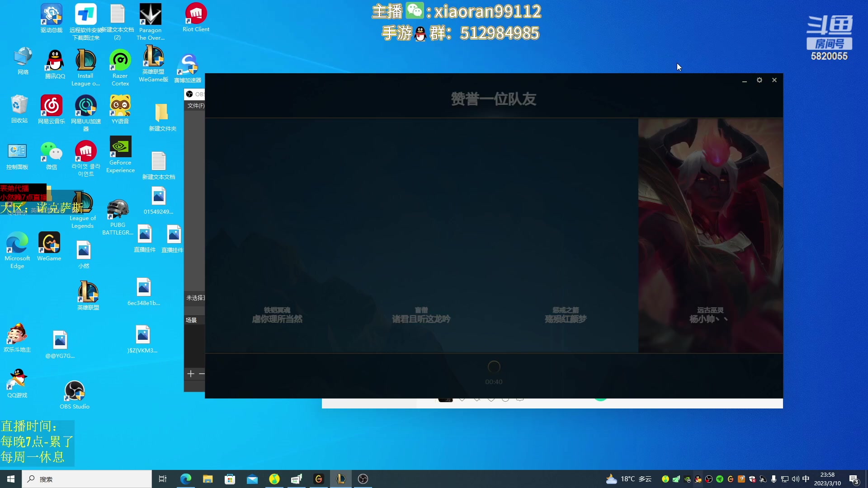Open the 新建文件夹 folder icon
Image resolution: width=868 pixels, height=488 pixels.
click(x=162, y=117)
